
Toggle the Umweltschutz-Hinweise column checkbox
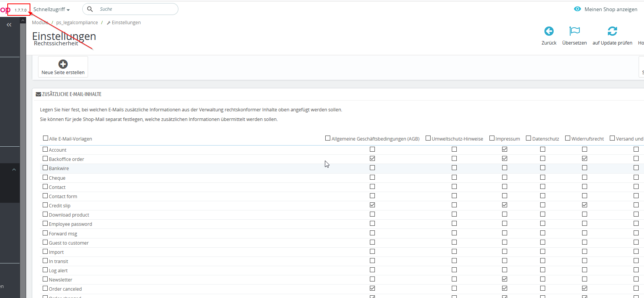pyautogui.click(x=428, y=138)
